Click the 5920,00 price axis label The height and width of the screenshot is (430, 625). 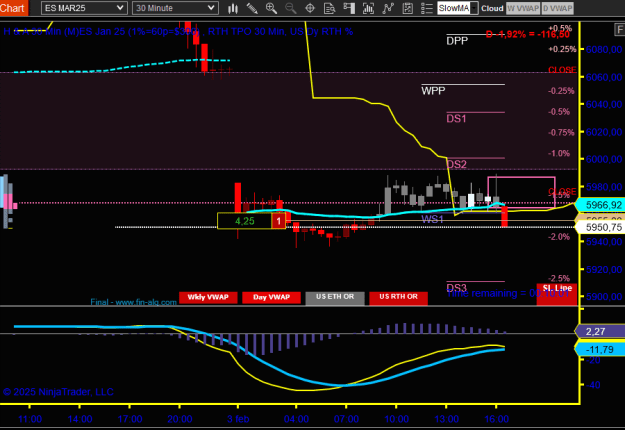pyautogui.click(x=603, y=270)
